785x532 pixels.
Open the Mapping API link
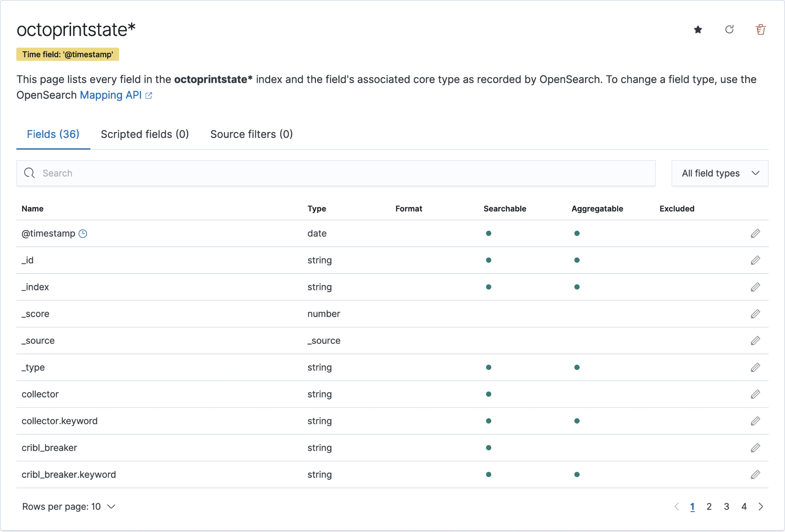111,95
